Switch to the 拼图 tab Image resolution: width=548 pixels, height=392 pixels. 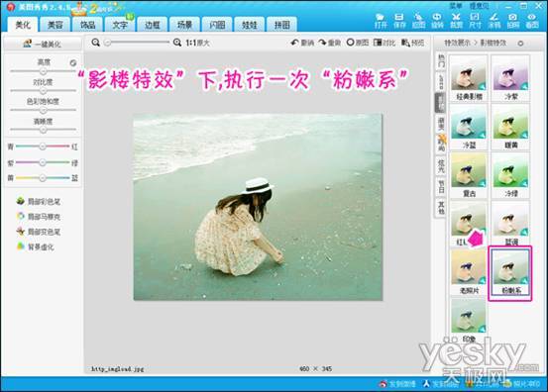(282, 25)
